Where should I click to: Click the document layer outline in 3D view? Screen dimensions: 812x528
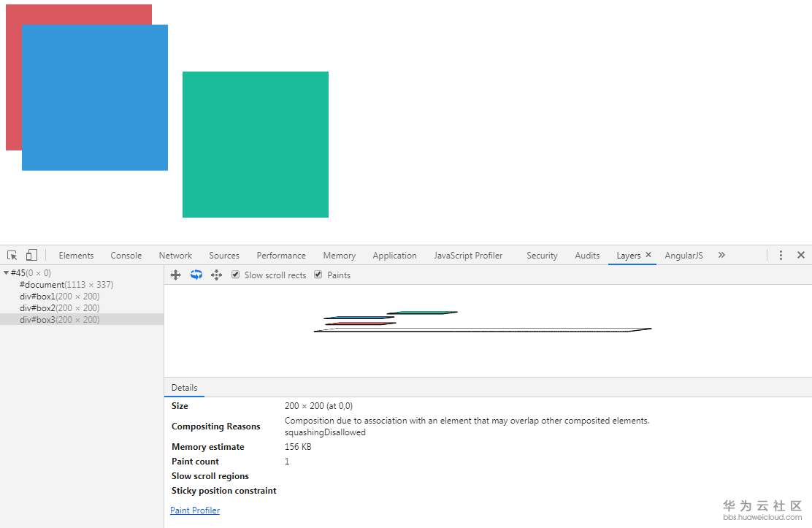483,330
